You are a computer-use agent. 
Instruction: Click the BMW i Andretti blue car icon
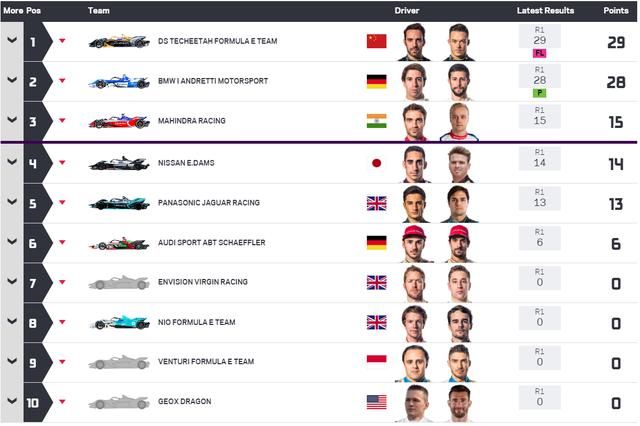(119, 81)
